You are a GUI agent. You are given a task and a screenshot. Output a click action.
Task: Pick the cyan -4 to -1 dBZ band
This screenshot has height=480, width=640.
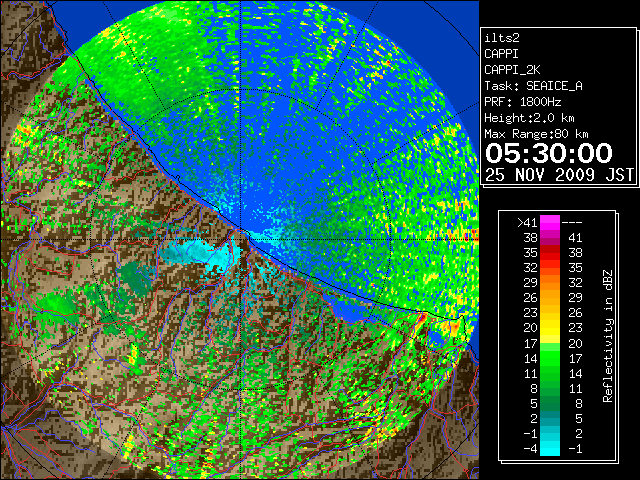550,449
